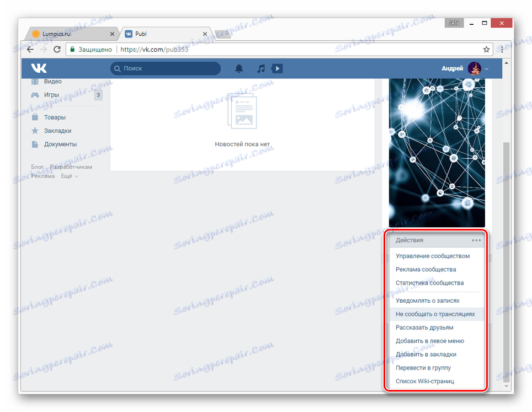
Task: Click the Блог footer link
Action: (38, 167)
